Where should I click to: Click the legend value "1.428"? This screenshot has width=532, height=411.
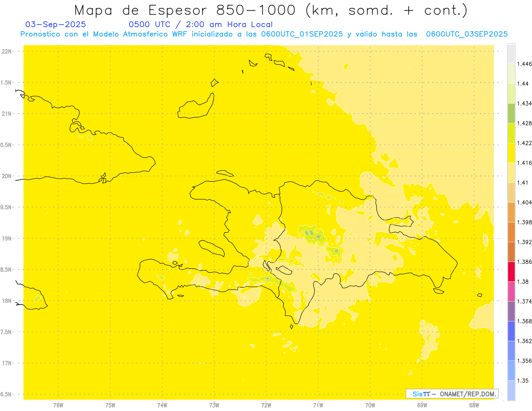525,123
